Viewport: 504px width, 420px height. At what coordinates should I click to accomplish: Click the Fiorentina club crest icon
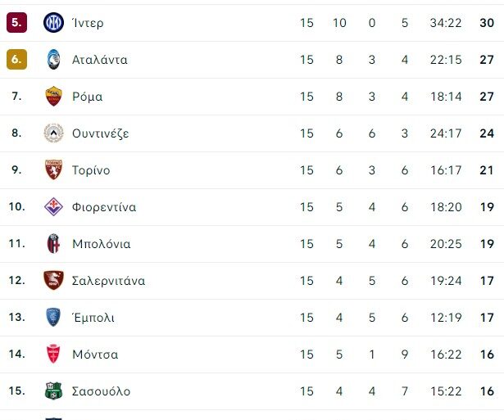pos(53,207)
